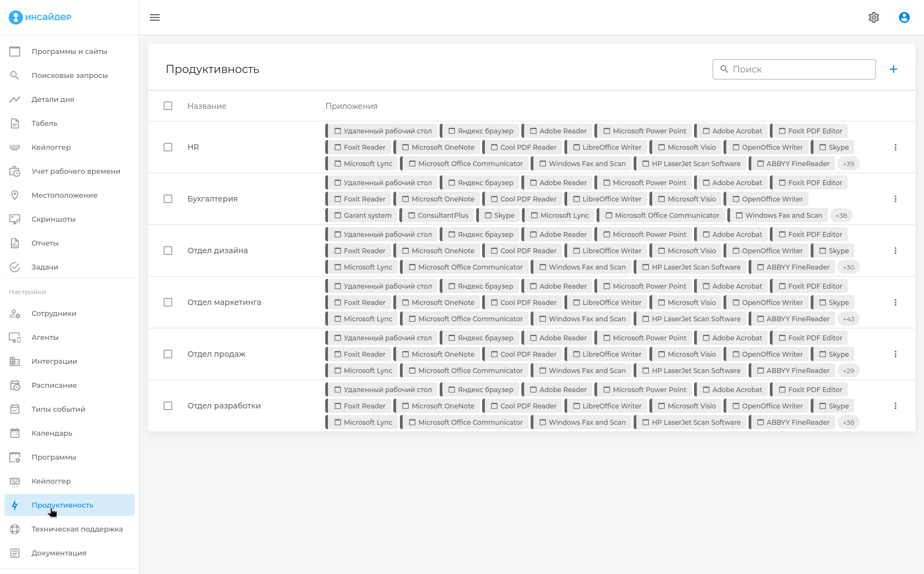
Task: Expand the +43 apps chip for Отдел маркетинга
Action: (x=848, y=319)
